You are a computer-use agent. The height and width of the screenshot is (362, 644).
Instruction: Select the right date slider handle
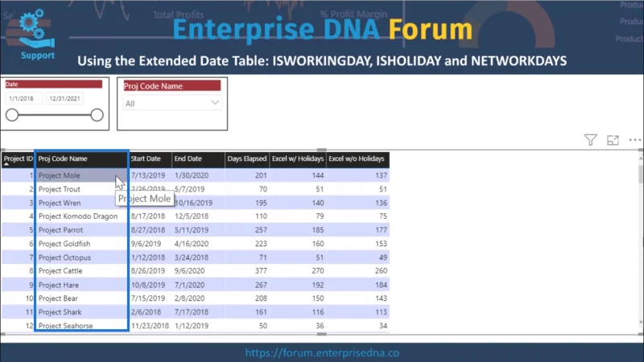click(x=97, y=115)
